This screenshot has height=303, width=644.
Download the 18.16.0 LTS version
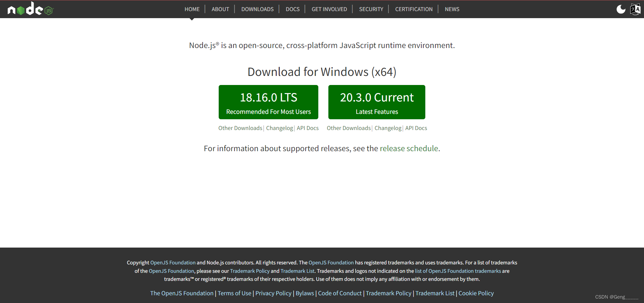click(268, 102)
